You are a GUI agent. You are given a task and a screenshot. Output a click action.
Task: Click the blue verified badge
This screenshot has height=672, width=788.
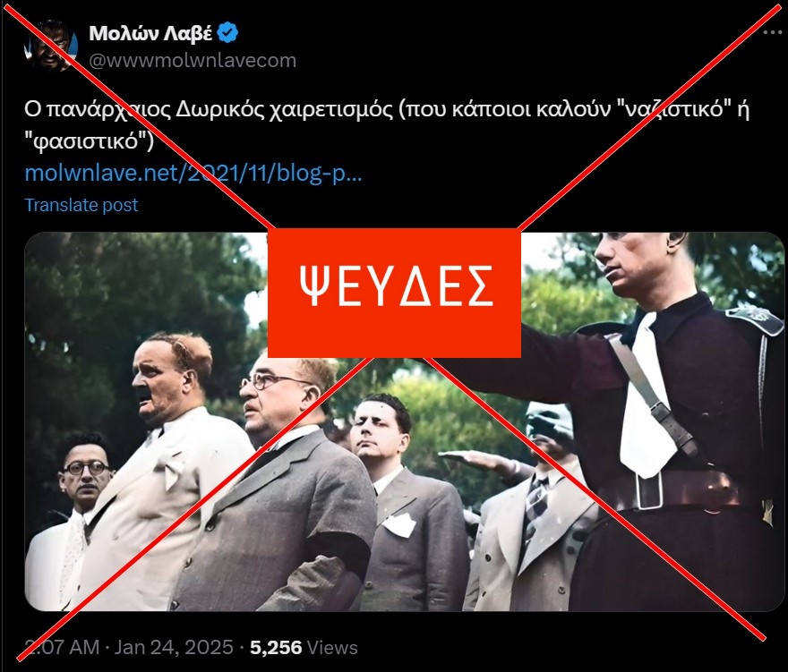click(229, 33)
